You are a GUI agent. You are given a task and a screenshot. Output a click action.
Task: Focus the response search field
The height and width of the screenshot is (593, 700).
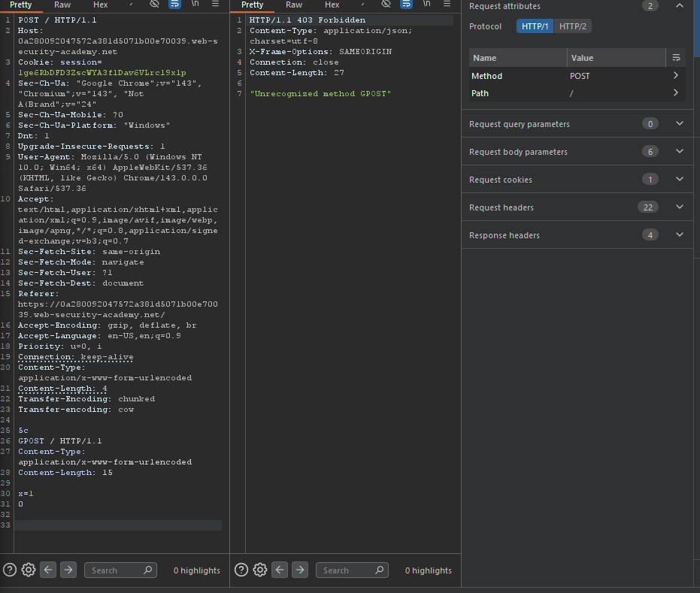[352, 570]
